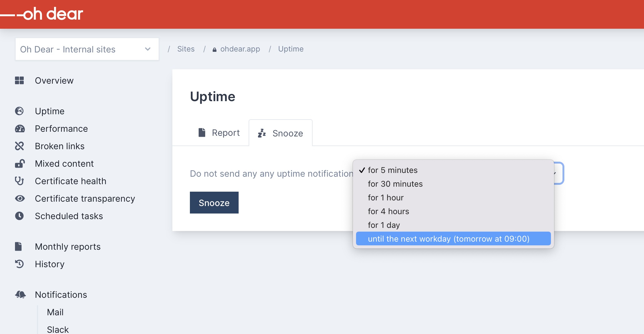The image size is (644, 334).
Task: Switch to the Report tab
Action: [x=219, y=133]
